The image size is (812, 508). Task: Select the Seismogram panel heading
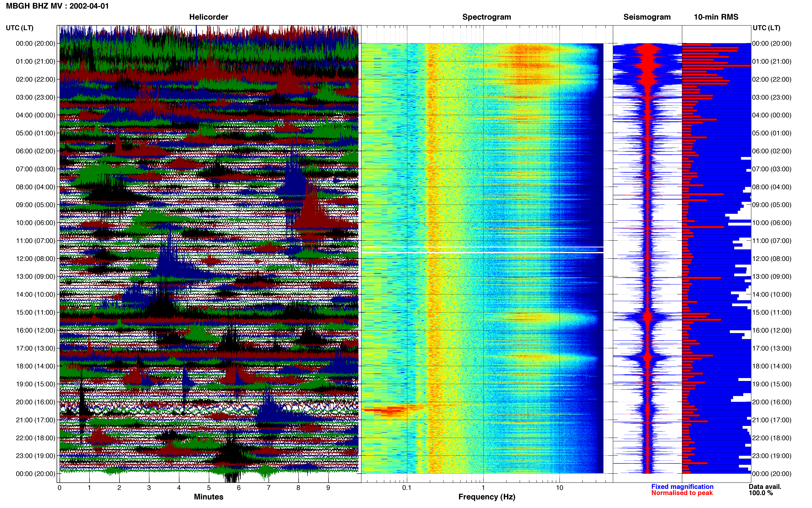pos(647,17)
